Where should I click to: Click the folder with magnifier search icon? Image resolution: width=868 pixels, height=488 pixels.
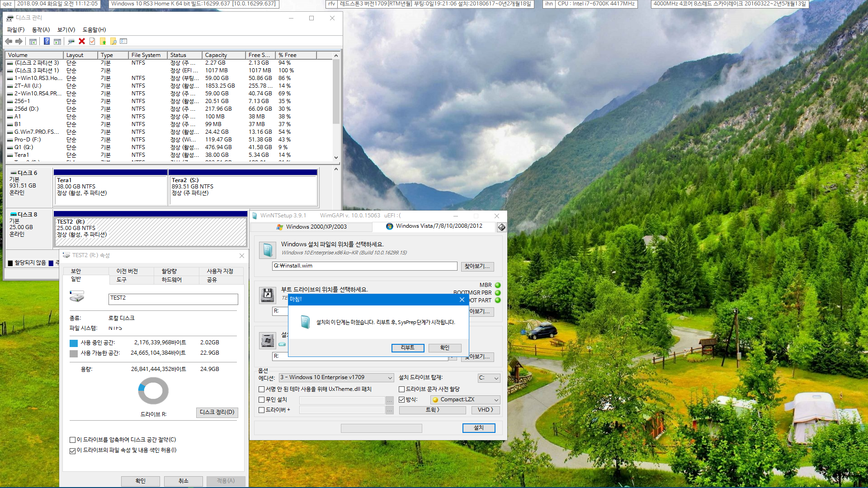pos(113,42)
